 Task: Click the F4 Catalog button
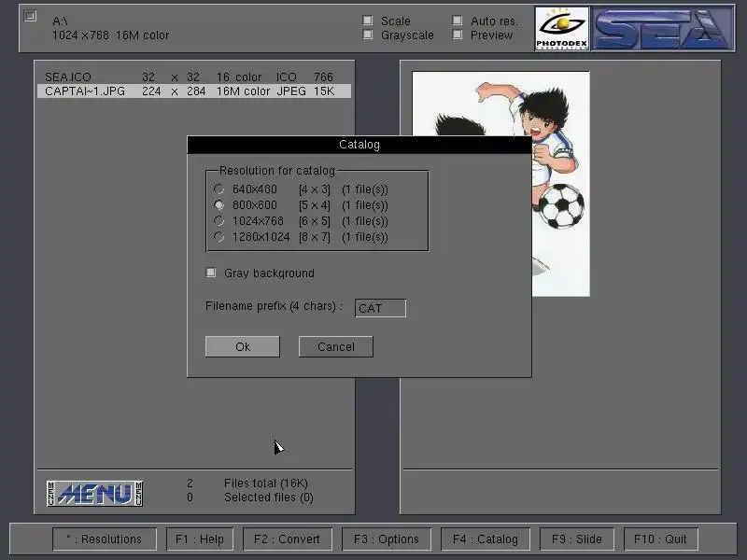[486, 539]
